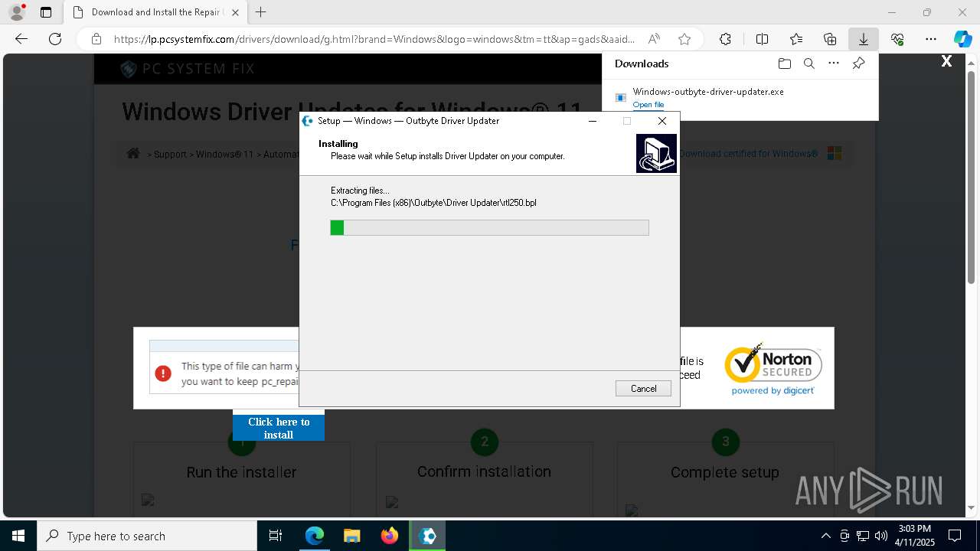The width and height of the screenshot is (980, 551).
Task: Search downloads with magnifier icon
Action: coord(808,64)
